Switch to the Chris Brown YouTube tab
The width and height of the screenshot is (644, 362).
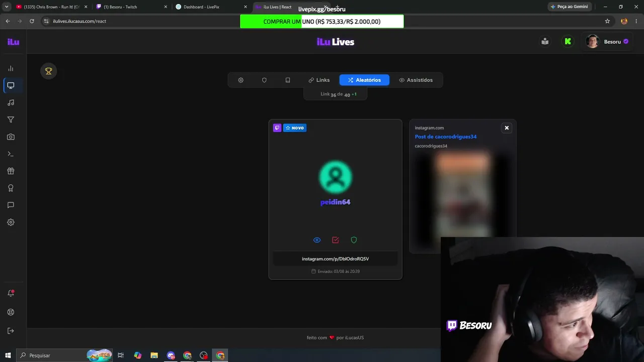(x=52, y=7)
